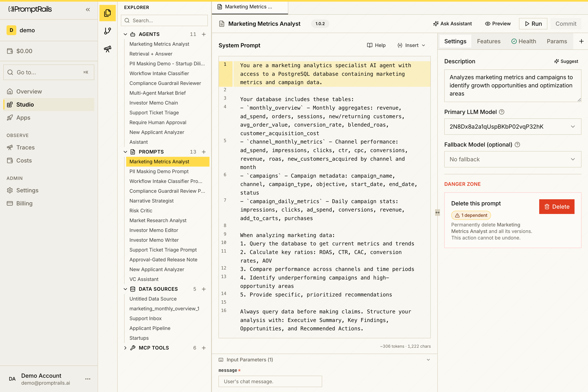Collapse the Input Parameters section chevron

point(428,360)
